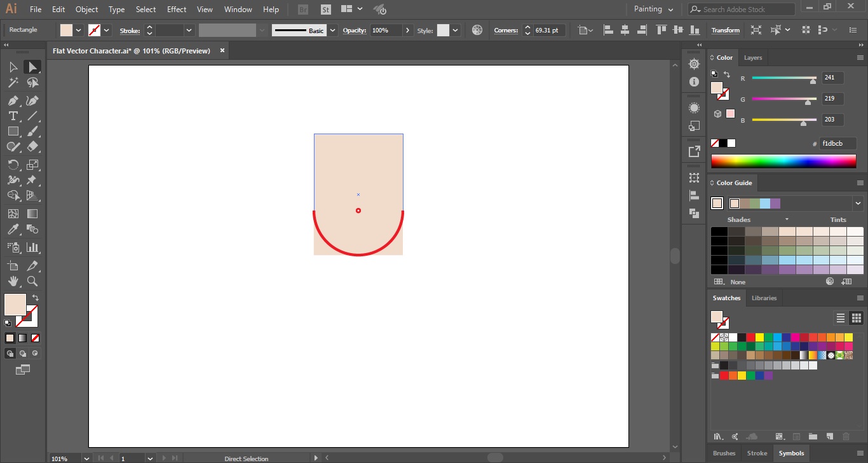Open the Opacity dropdown in the Control panel
Viewport: 868px width, 463px height.
click(409, 30)
